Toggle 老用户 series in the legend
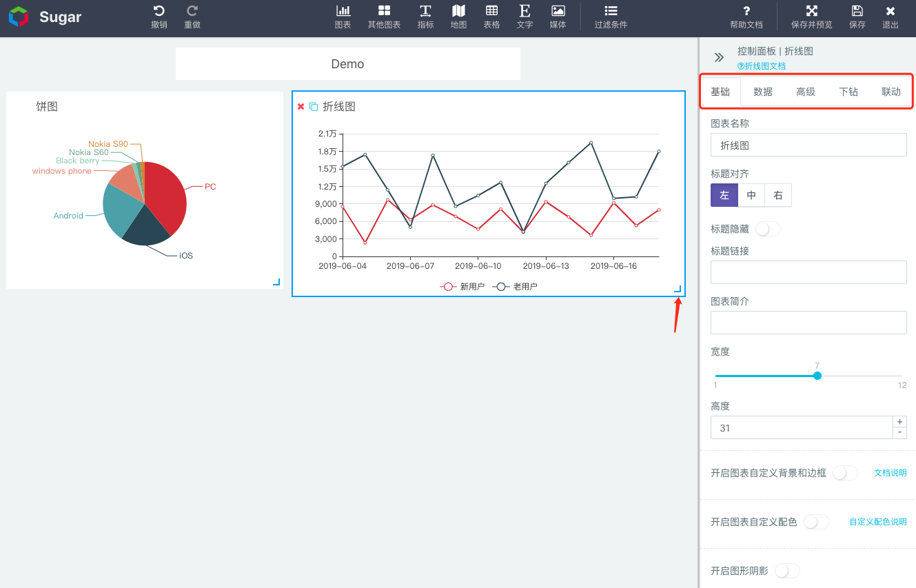The width and height of the screenshot is (916, 588). pyautogui.click(x=515, y=287)
